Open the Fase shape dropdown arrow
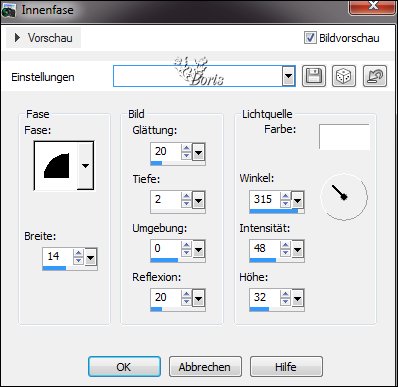Screen dimensions: 398x387 tap(85, 165)
